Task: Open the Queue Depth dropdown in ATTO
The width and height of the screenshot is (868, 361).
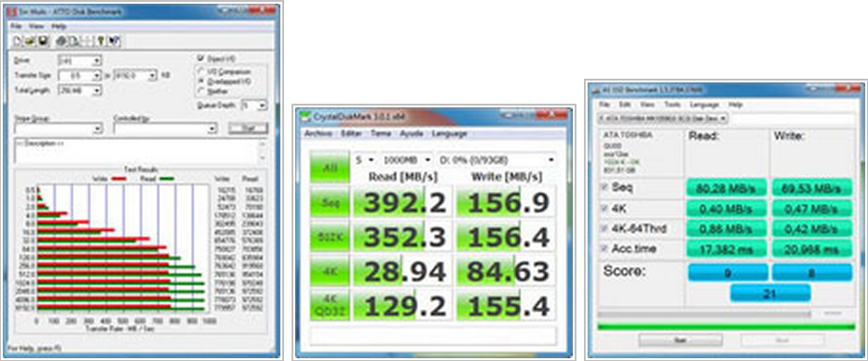Action: 254,106
